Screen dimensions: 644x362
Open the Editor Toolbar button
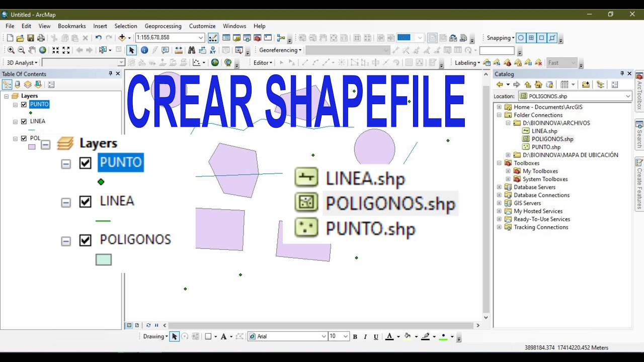(x=213, y=38)
